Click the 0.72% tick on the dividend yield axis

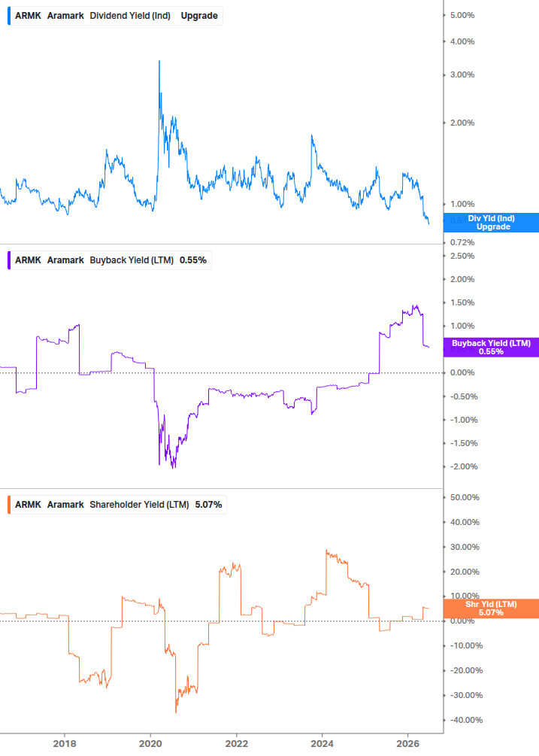coord(462,242)
